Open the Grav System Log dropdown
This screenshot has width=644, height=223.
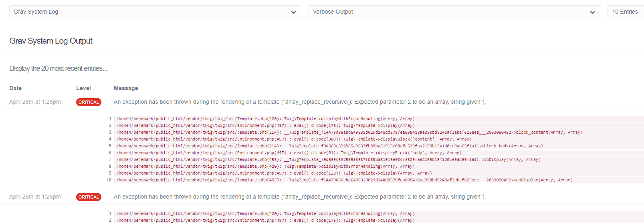pyautogui.click(x=155, y=12)
